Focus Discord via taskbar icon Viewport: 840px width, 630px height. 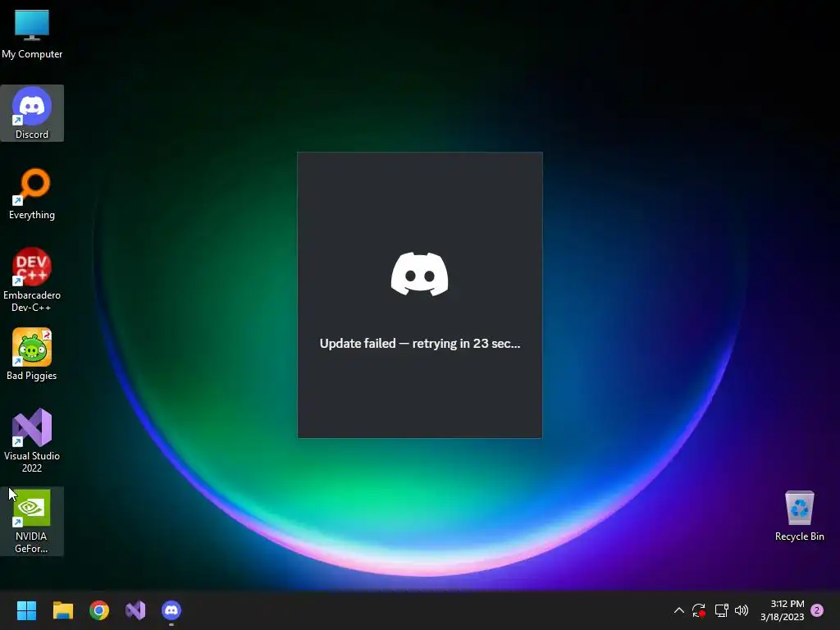coord(171,610)
